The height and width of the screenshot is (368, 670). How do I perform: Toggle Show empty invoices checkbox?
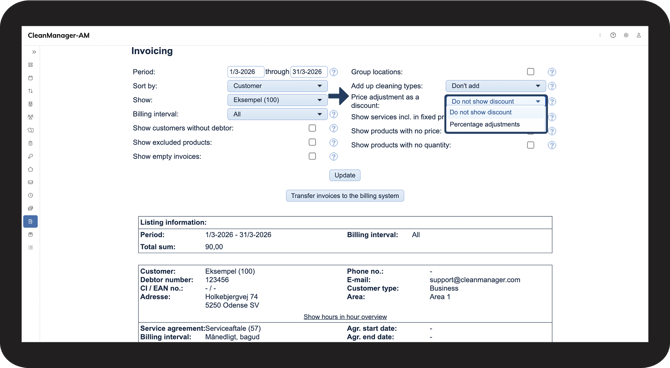click(x=312, y=156)
